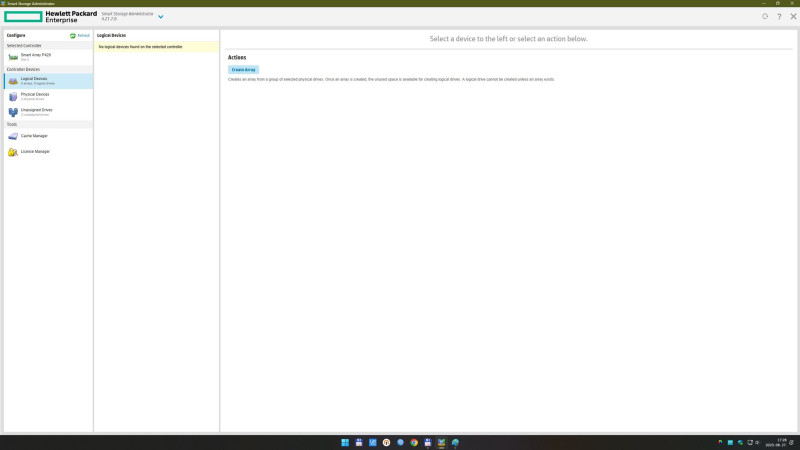Click the green Refresh icon beside Configure
This screenshot has width=800, height=450.
pyautogui.click(x=73, y=36)
